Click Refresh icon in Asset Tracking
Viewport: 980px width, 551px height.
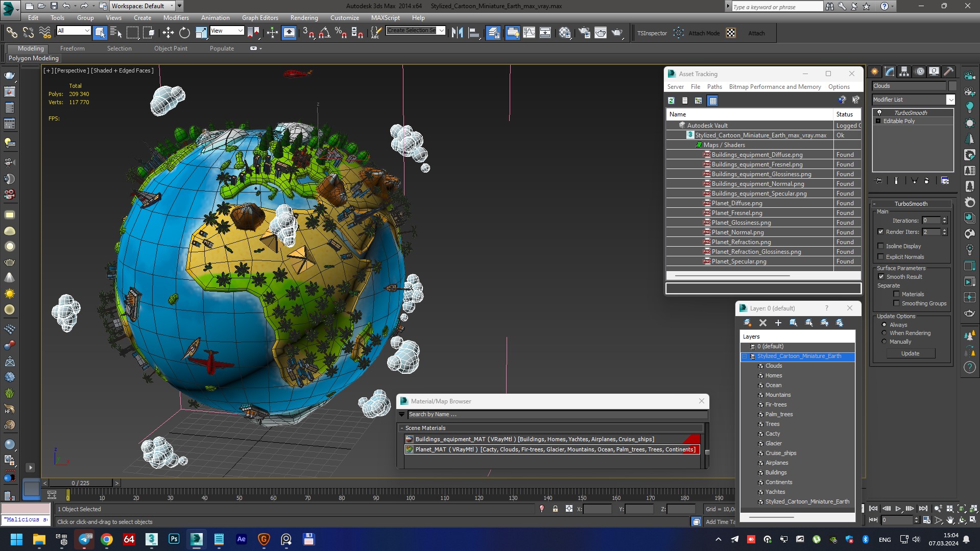(672, 101)
